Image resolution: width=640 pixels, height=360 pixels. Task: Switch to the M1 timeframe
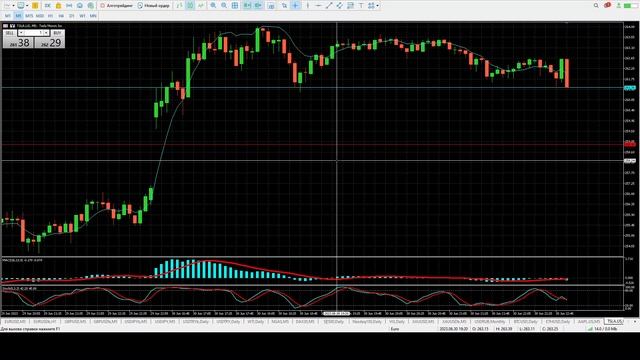(x=8, y=16)
